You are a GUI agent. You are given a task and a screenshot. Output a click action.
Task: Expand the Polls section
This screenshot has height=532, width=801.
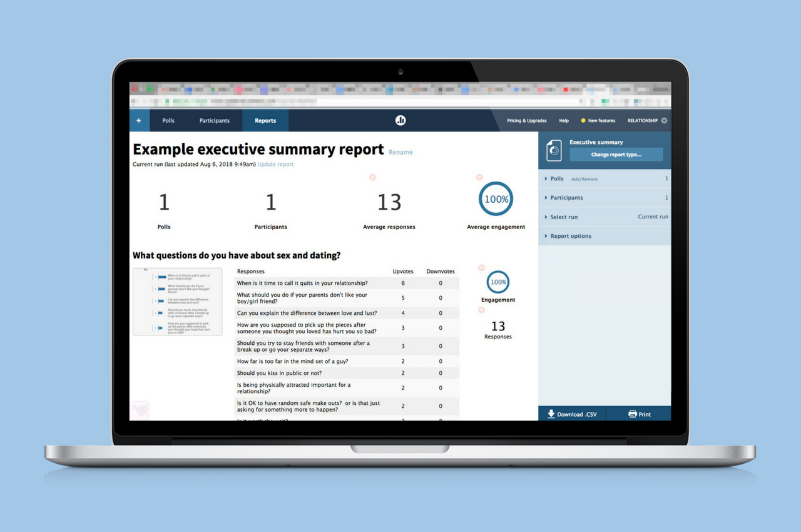[x=556, y=178]
